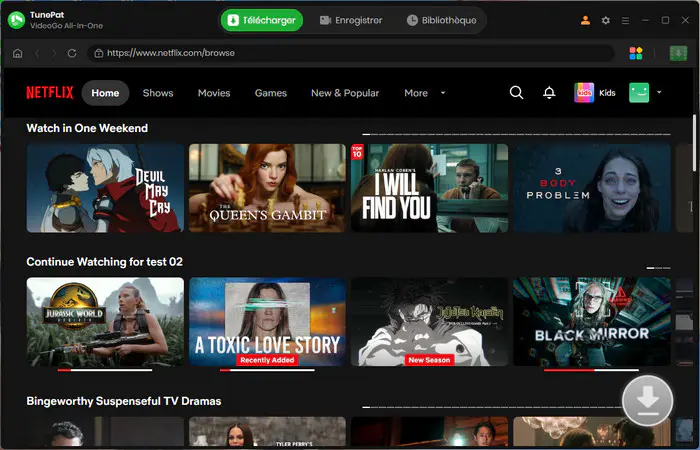Click the New Season badge
This screenshot has width=700, height=450.
pyautogui.click(x=429, y=360)
